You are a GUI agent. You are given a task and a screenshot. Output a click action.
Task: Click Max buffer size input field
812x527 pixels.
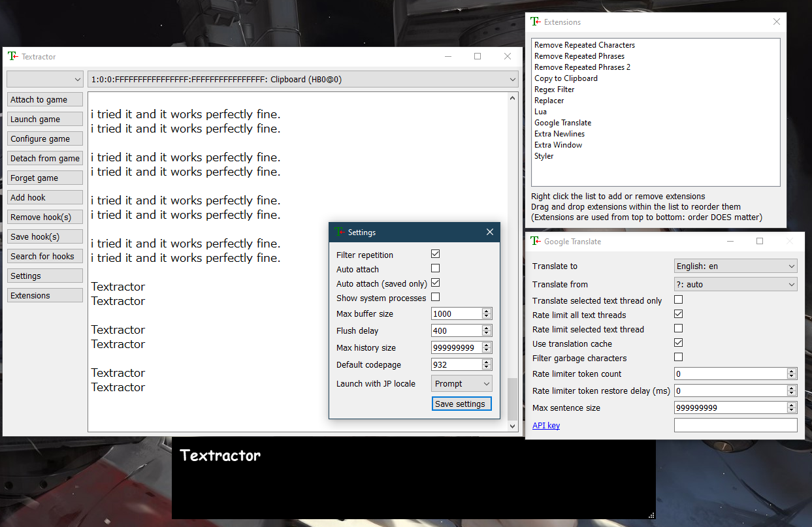(x=457, y=313)
